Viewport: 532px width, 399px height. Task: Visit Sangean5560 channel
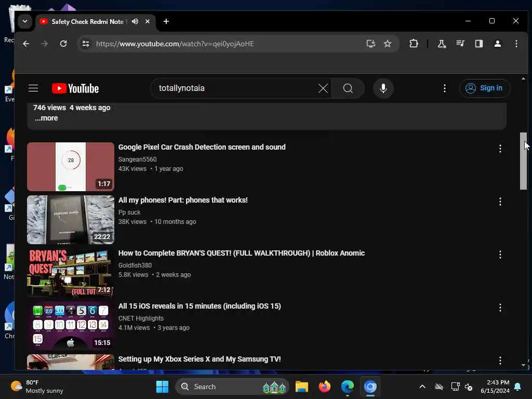pyautogui.click(x=137, y=159)
